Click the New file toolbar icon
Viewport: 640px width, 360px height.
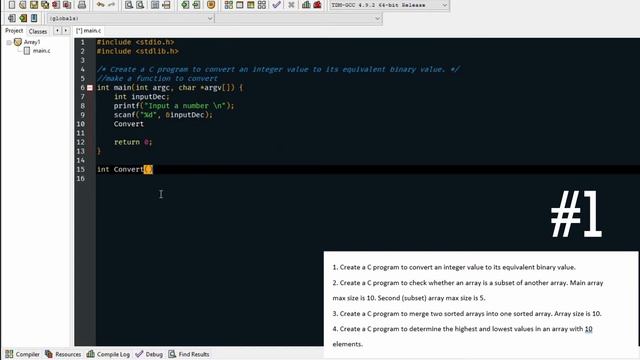pos(12,5)
